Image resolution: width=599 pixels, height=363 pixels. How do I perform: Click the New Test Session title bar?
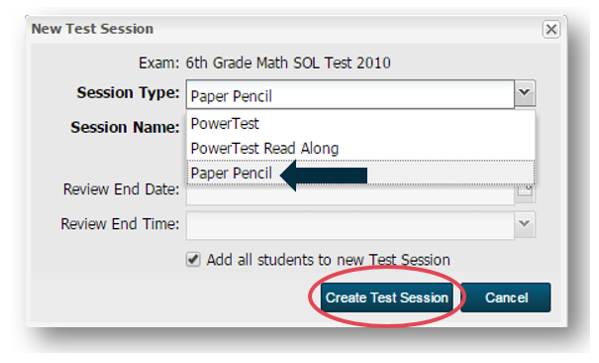[287, 29]
